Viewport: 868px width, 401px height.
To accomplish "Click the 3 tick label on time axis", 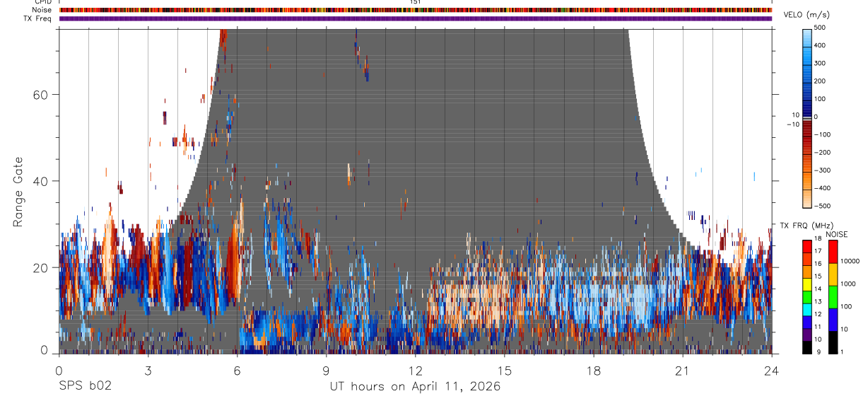I will 148,370.
